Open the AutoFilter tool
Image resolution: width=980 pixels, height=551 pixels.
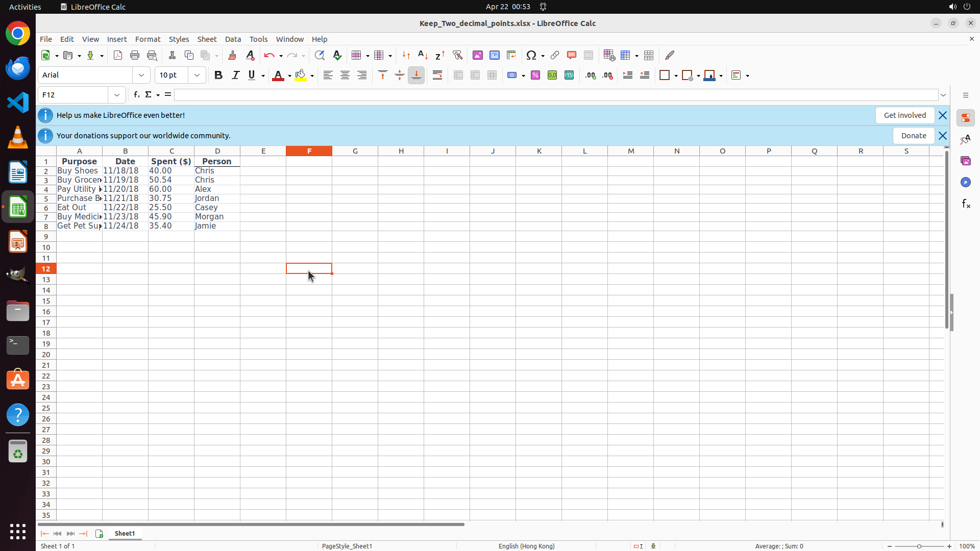coord(457,55)
